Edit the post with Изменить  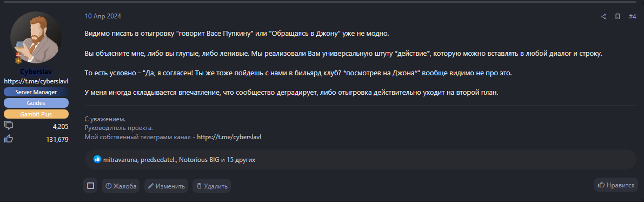[166, 186]
